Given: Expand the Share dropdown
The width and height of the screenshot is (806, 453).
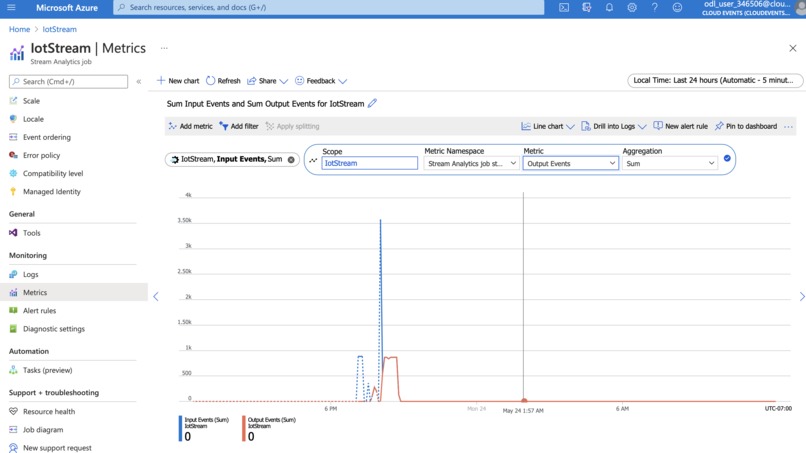Looking at the screenshot, I should pyautogui.click(x=267, y=81).
